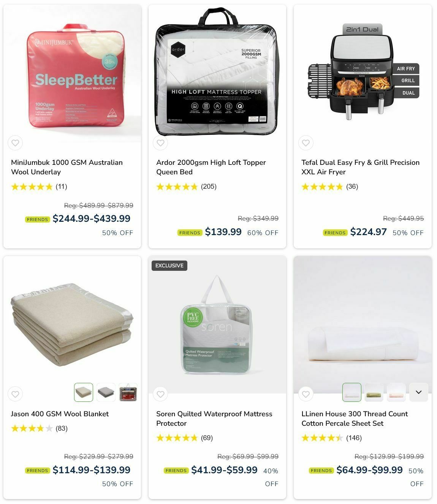Save Jason Wool Blanket to wishlist
Image resolution: width=437 pixels, height=504 pixels.
pos(15,394)
